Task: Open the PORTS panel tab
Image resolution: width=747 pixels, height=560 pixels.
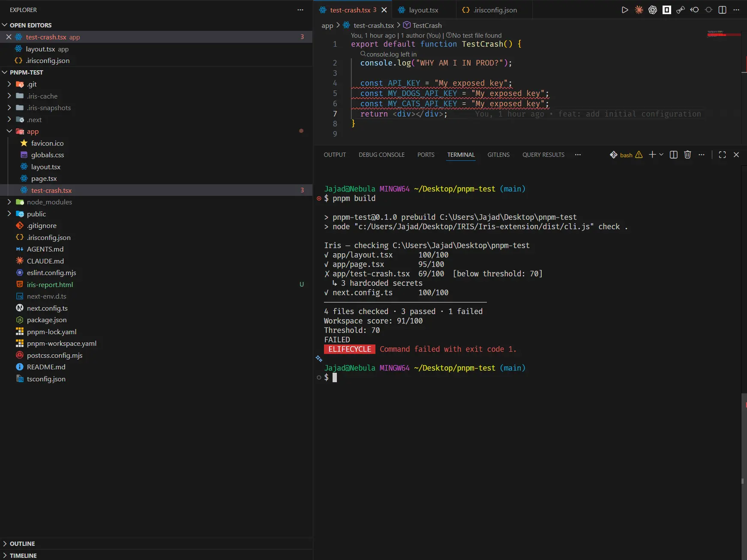Action: [426, 155]
